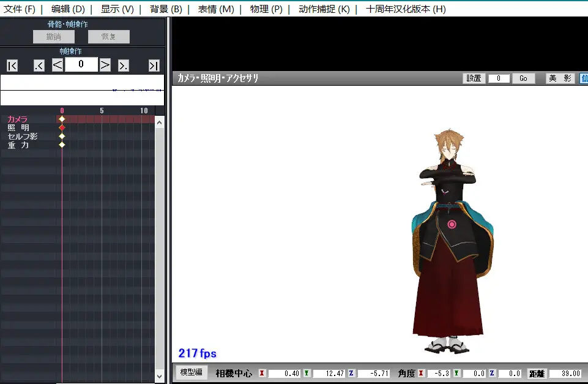
Task: Click the 設置 button in viewport header
Action: click(474, 78)
